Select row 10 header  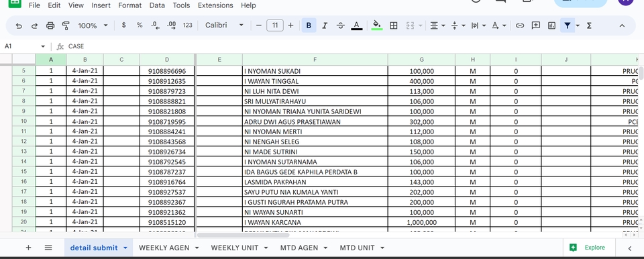[24, 121]
